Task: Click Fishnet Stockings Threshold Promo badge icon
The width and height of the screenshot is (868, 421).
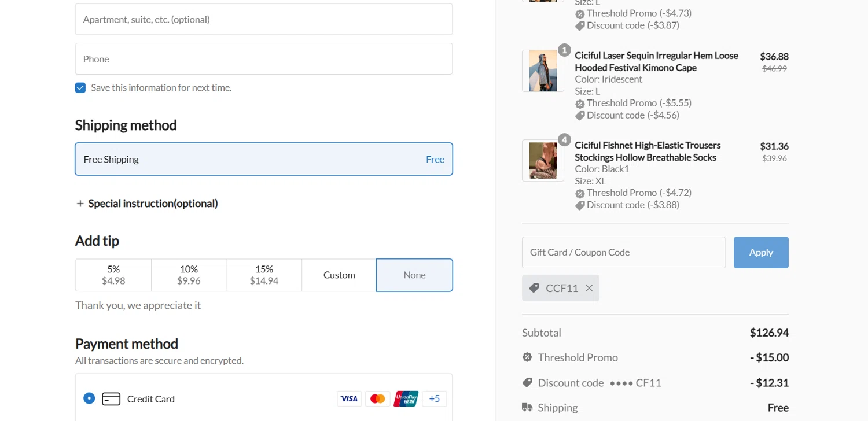Action: [580, 193]
